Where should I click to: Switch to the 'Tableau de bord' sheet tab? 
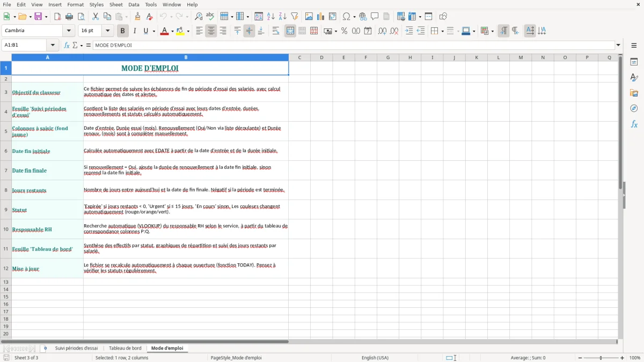(x=125, y=348)
